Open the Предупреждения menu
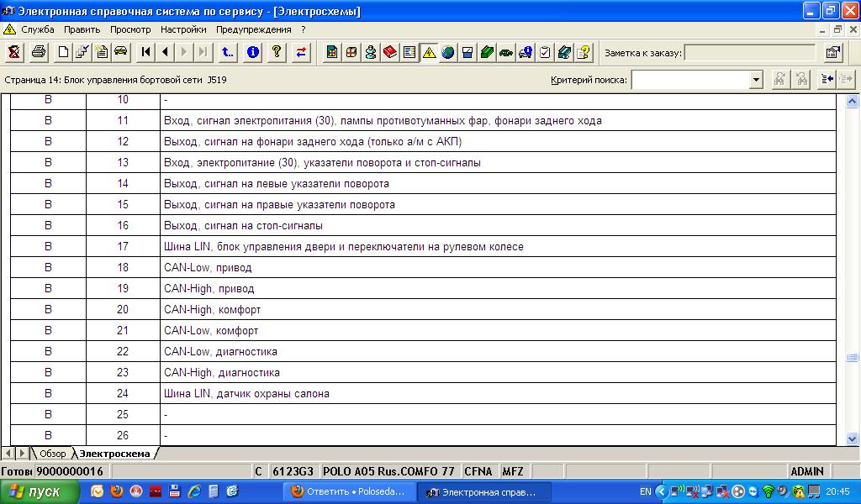This screenshot has width=861, height=504. (x=253, y=29)
